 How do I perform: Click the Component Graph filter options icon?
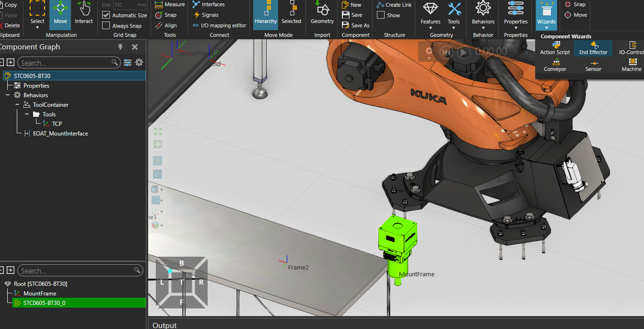(128, 63)
